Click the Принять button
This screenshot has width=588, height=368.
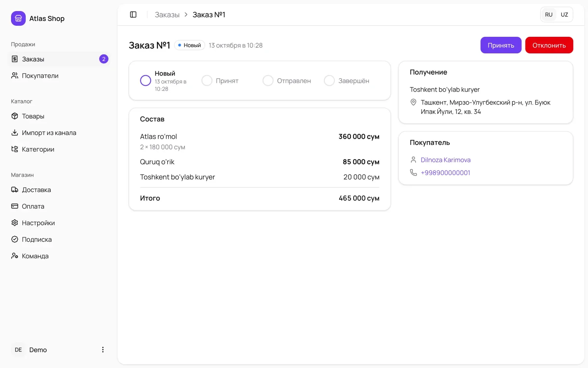(x=501, y=45)
